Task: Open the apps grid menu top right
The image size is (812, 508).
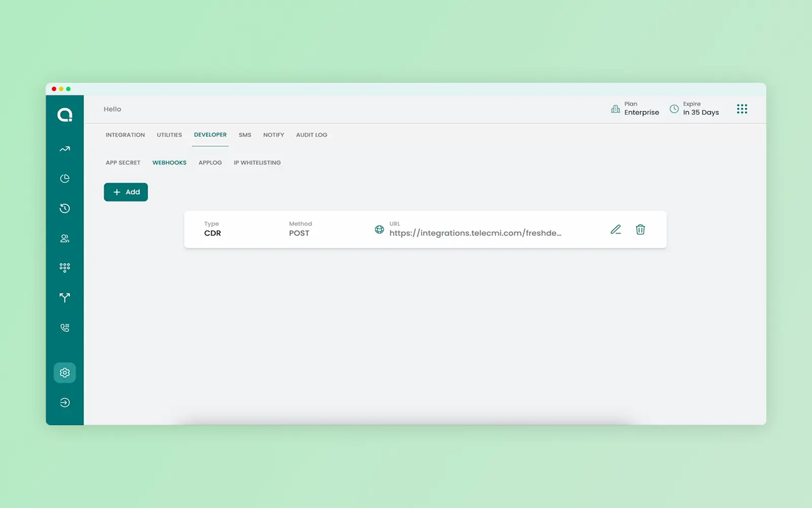Action: (x=742, y=109)
